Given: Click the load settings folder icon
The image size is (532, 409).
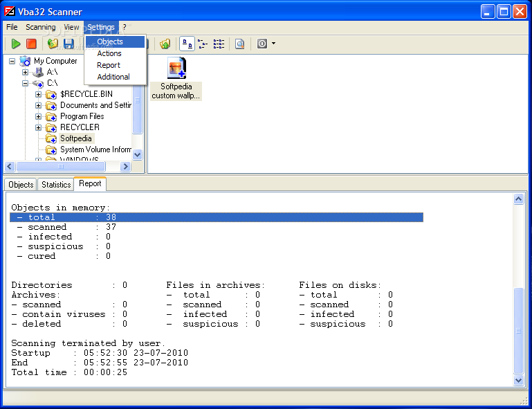Looking at the screenshot, I should (53, 44).
